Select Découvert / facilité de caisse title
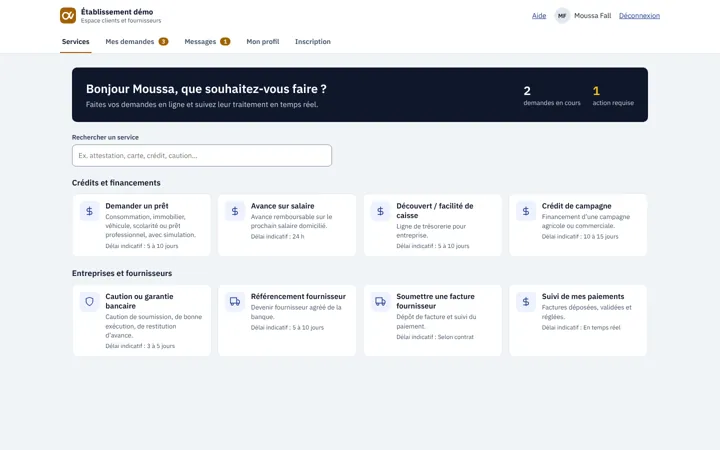This screenshot has width=720, height=450. 435,211
